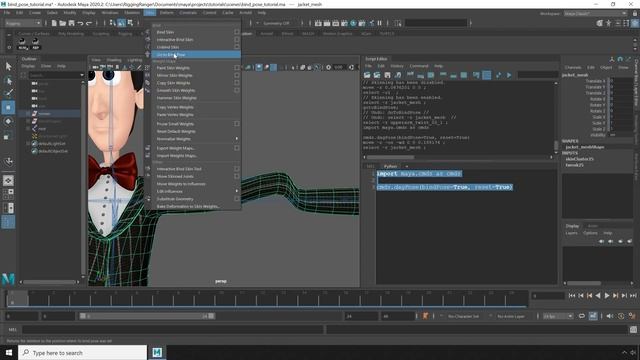Choose the Paint Selection brush tool
Image resolution: width=640 pixels, height=360 pixels.
(x=8, y=93)
